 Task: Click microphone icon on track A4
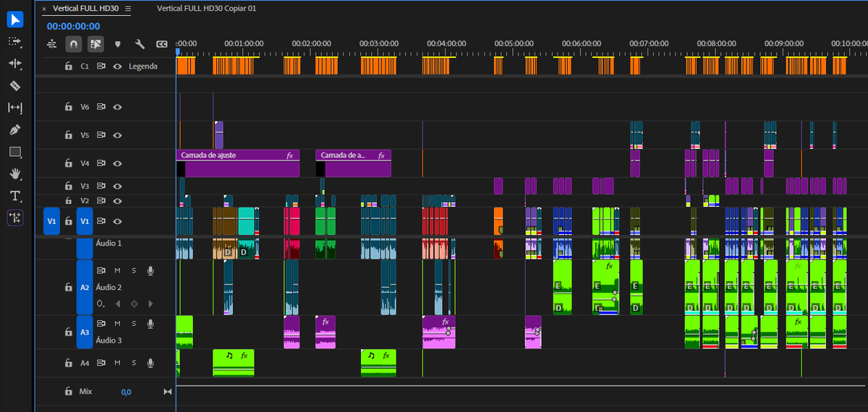[x=150, y=363]
